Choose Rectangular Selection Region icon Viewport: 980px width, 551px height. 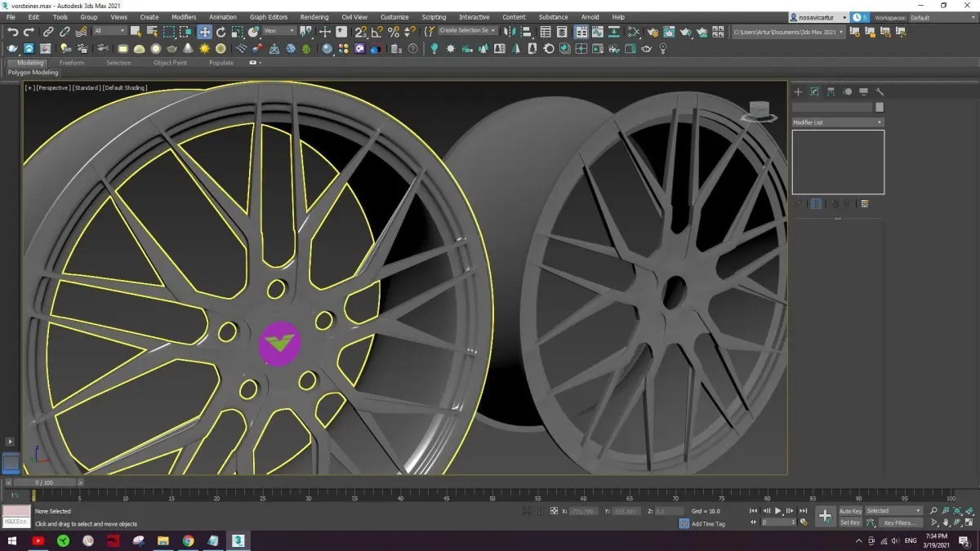(169, 31)
